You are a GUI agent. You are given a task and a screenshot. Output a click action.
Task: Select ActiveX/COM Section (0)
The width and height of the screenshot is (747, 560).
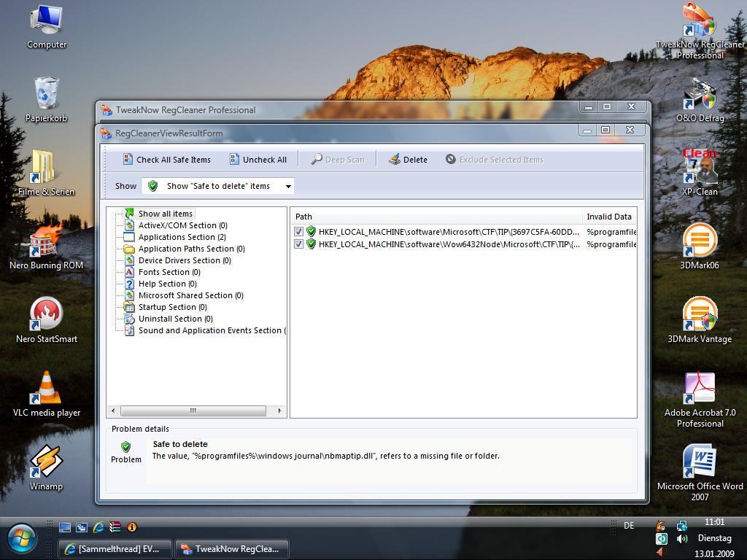182,225
